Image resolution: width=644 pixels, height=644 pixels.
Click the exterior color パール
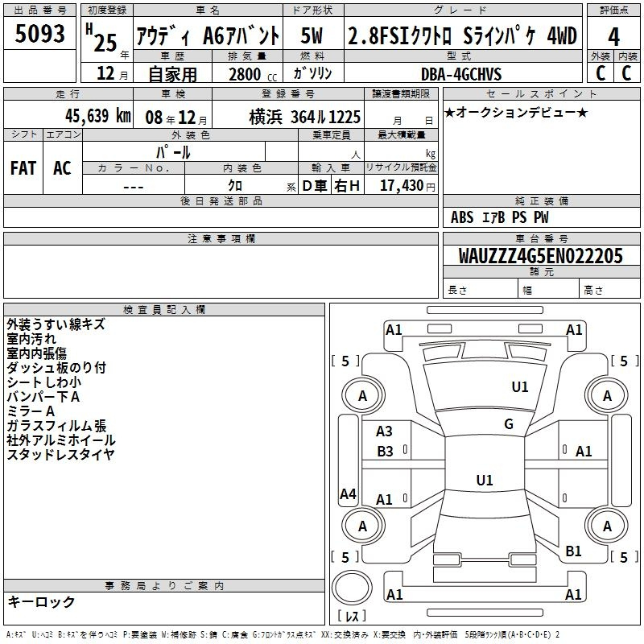coord(173,152)
